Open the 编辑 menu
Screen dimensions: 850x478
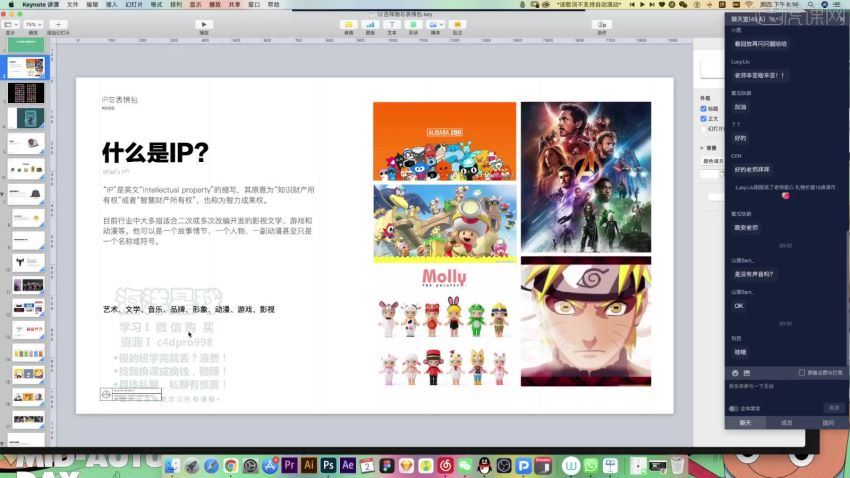[92, 4]
